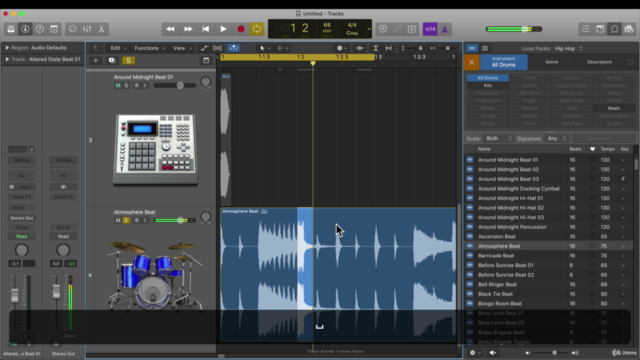The height and width of the screenshot is (360, 640).
Task: Open the Functions menu
Action: [x=149, y=48]
